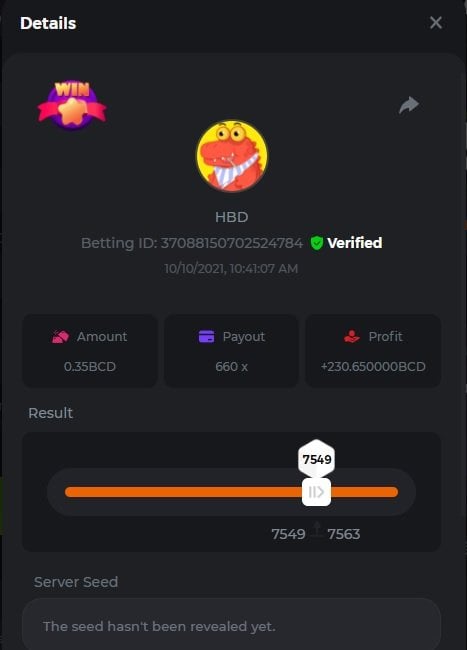Viewport: 467px width, 650px height.
Task: Click the Amount icon
Action: pyautogui.click(x=60, y=337)
